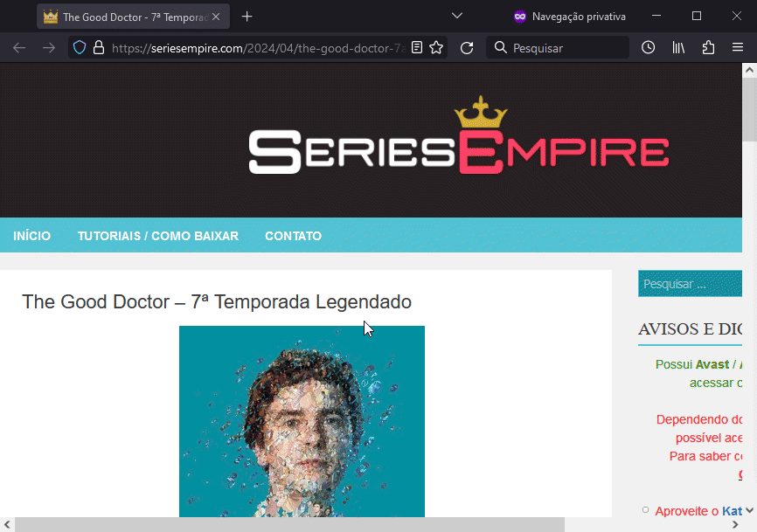757x532 pixels.
Task: Focus the browser toolbar Pesquisar field
Action: [558, 48]
